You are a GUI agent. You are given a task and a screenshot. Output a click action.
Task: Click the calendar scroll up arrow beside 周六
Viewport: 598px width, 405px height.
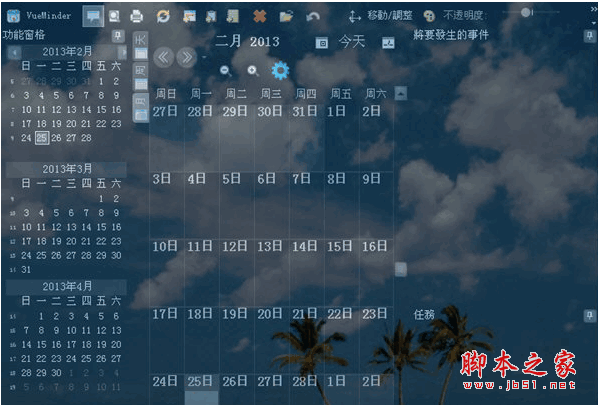pyautogui.click(x=400, y=93)
